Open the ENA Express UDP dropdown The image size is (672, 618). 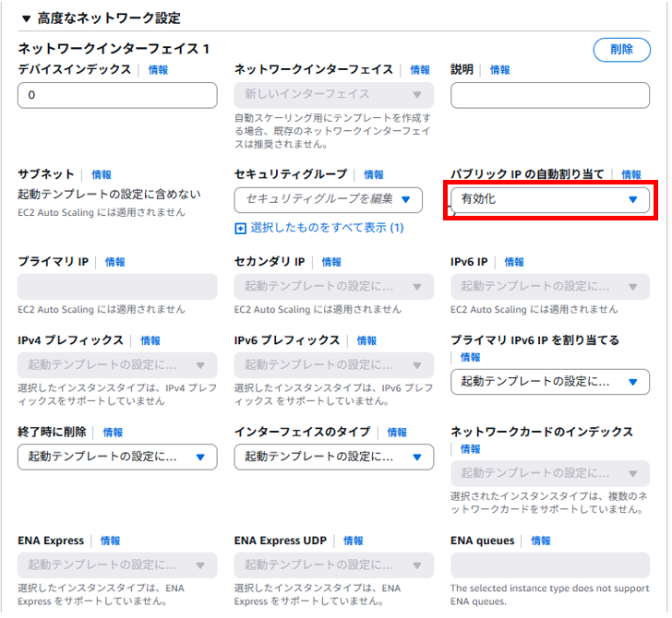(333, 565)
